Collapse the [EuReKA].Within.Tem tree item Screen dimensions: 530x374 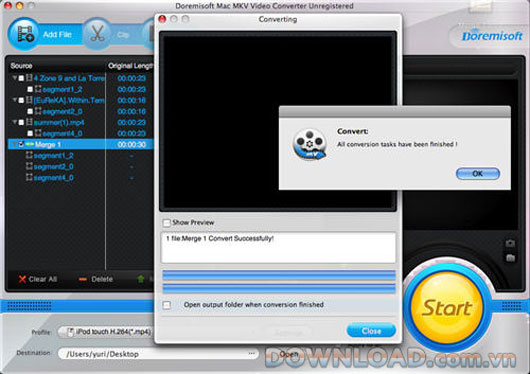(x=15, y=100)
